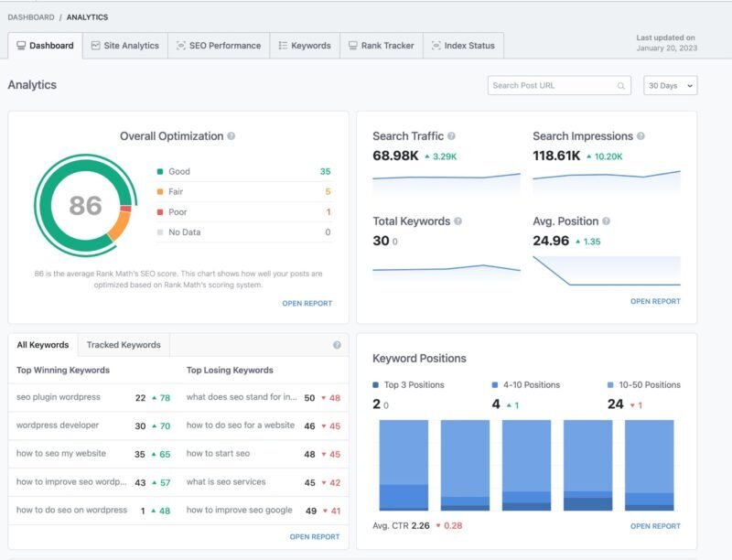Open the Index Status tab
The width and height of the screenshot is (732, 560).
[x=463, y=45]
